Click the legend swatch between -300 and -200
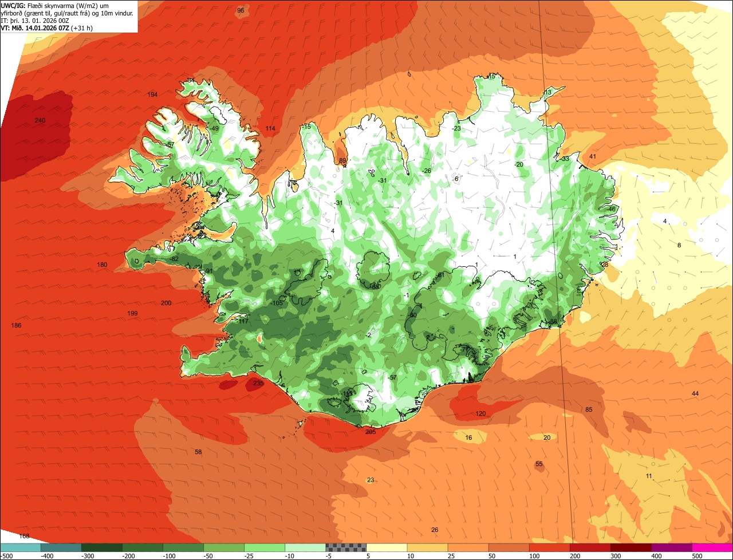 pos(101,547)
